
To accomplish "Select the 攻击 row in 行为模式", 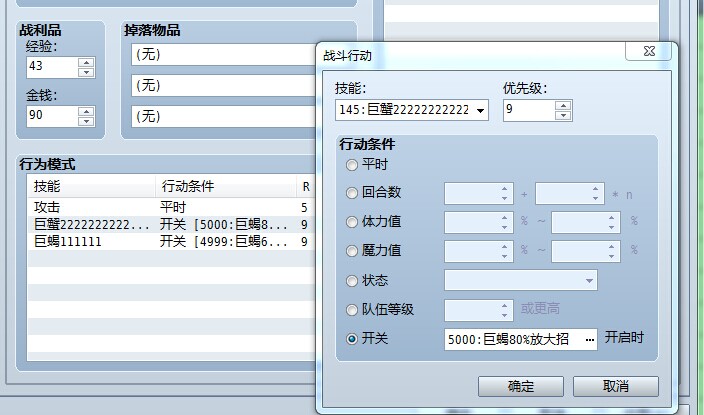I will click(x=172, y=207).
